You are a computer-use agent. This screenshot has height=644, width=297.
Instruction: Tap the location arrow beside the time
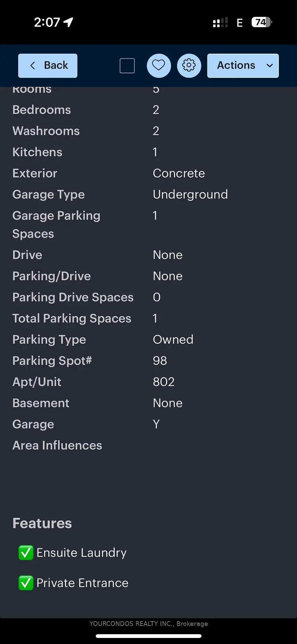(69, 22)
